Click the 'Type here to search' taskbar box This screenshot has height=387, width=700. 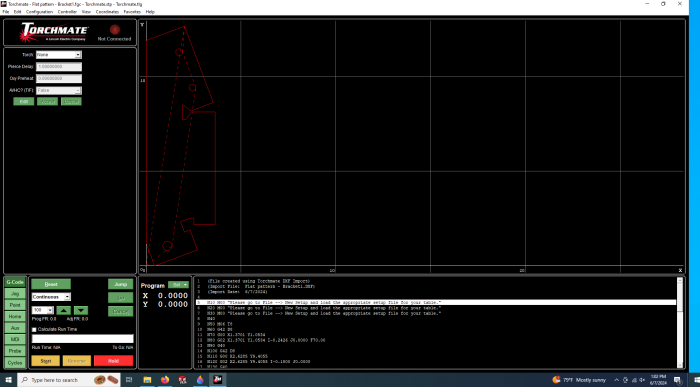pyautogui.click(x=69, y=380)
